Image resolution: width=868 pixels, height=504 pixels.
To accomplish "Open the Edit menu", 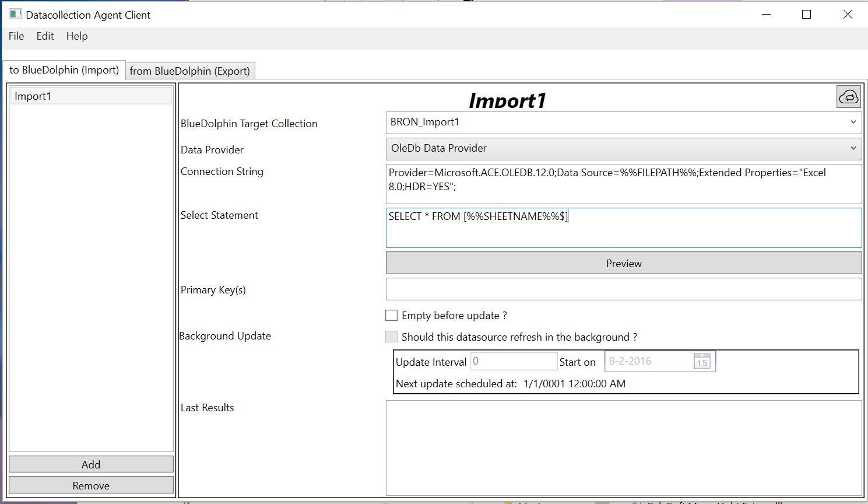I will (45, 36).
